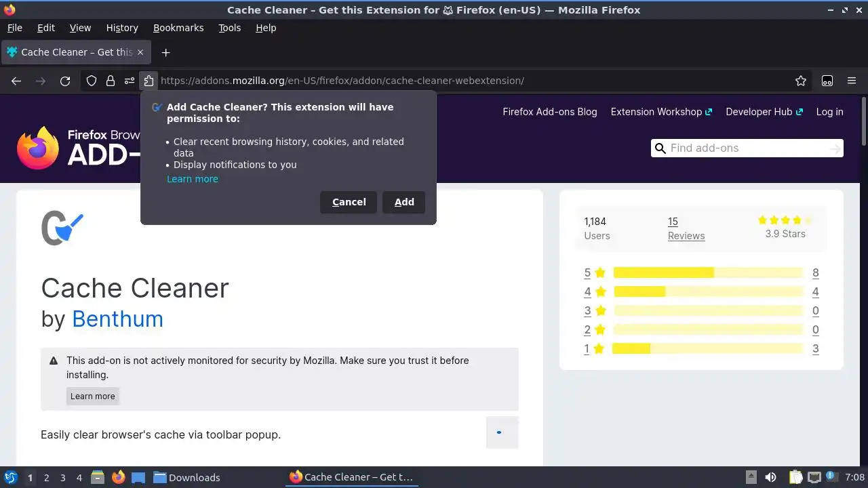Click the show desktop taskbar icon
Viewport: 868px width, 488px height.
(x=138, y=477)
